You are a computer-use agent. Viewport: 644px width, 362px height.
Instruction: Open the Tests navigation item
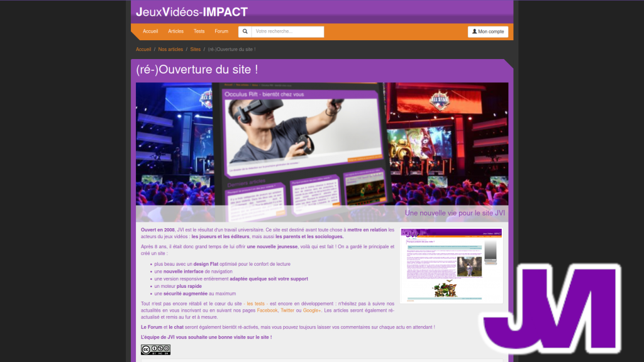click(199, 31)
